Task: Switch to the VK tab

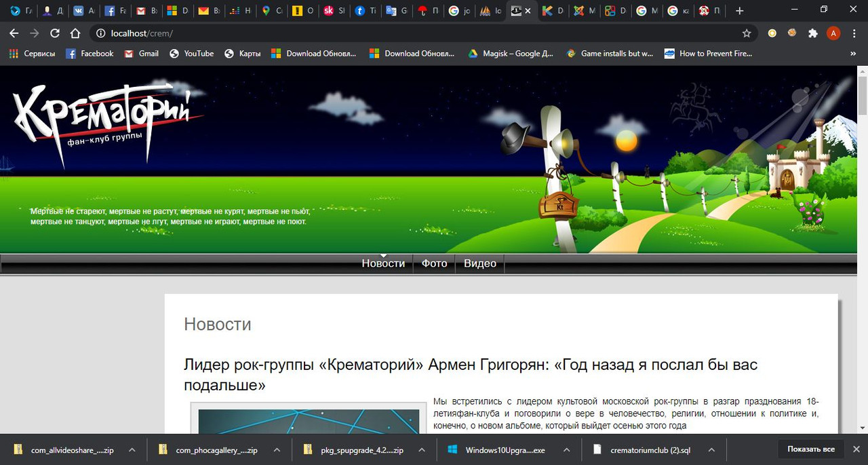Action: click(83, 11)
